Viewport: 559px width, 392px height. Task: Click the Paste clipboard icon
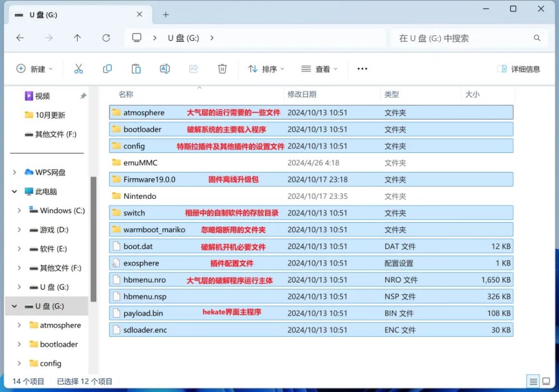click(x=136, y=68)
